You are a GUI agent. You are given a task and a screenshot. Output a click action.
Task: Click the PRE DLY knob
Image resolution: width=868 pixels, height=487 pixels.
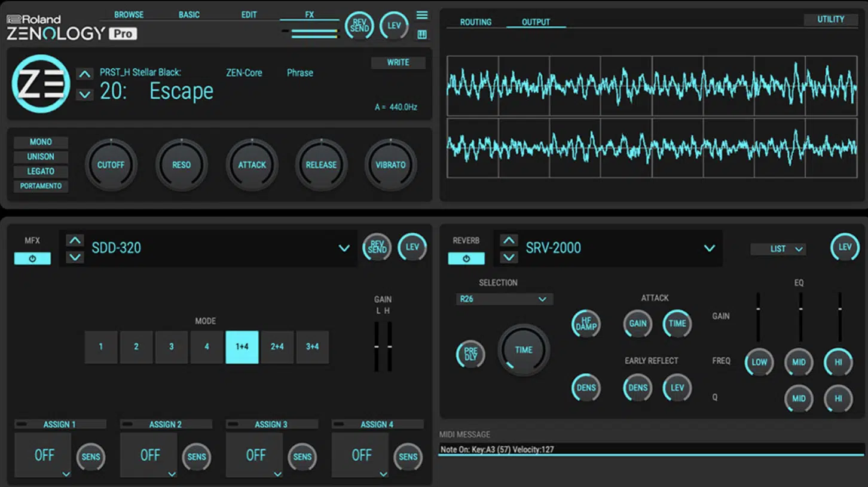(471, 354)
